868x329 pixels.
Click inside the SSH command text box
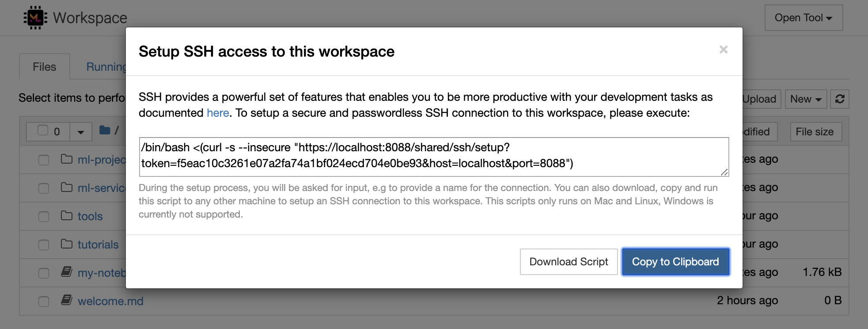point(433,157)
